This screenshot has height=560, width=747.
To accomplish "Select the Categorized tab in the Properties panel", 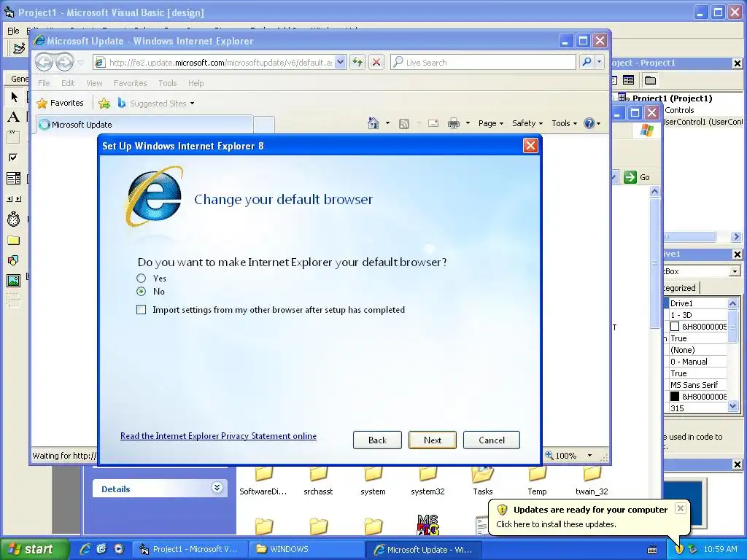I will [681, 288].
